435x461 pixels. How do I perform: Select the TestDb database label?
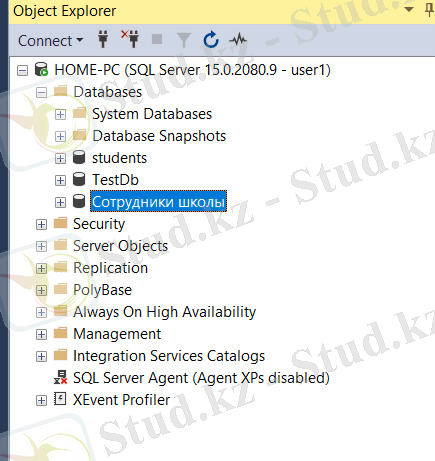[115, 180]
